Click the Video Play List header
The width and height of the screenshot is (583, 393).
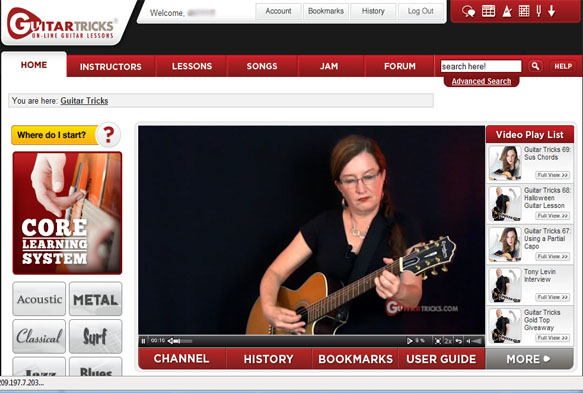[529, 135]
